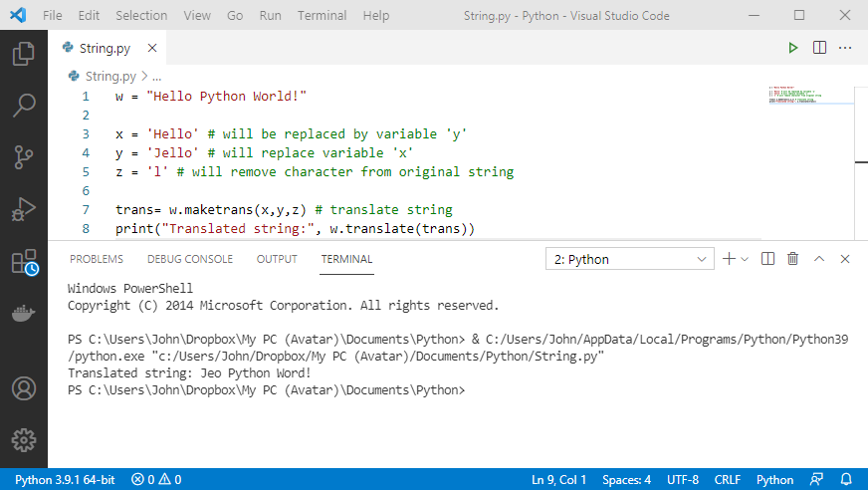
Task: Change indentation via Spaces: 4
Action: (x=627, y=479)
